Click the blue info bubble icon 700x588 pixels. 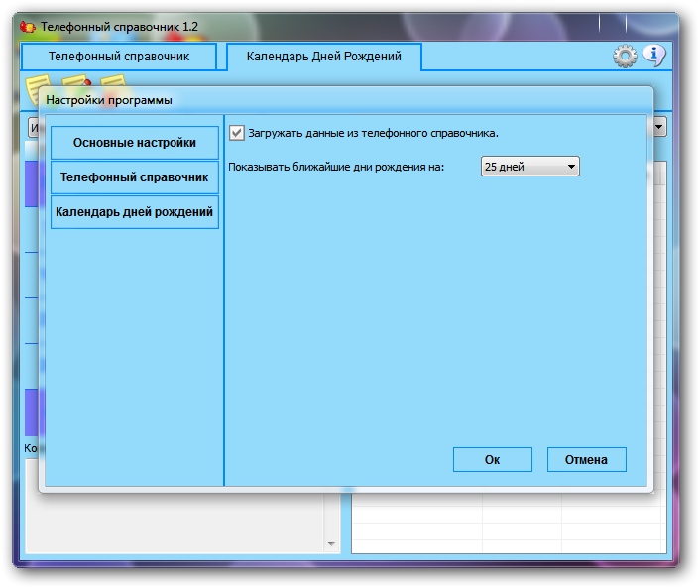coord(653,56)
